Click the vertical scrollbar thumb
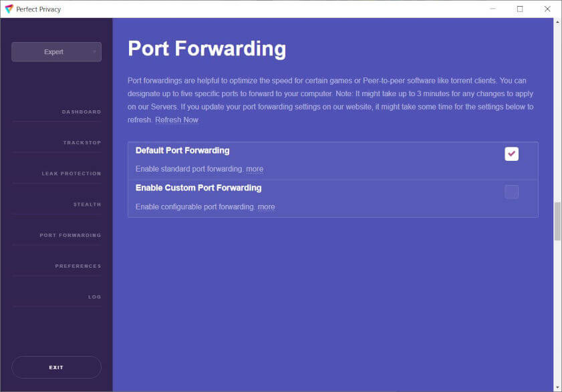 tap(557, 220)
